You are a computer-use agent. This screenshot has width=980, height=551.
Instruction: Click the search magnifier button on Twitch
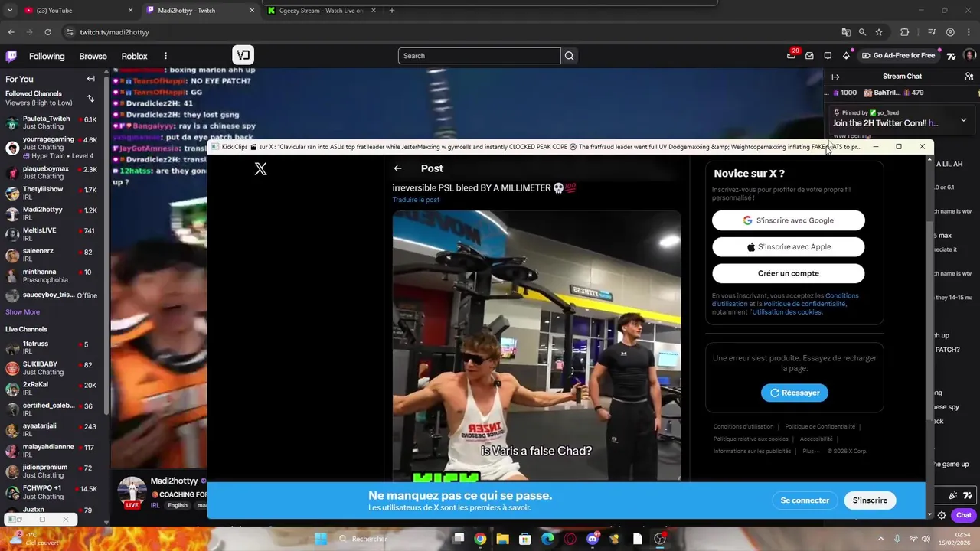569,56
